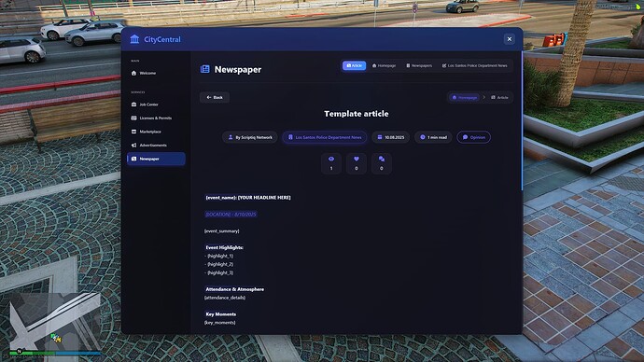Click the Homepage breadcrumb link
This screenshot has height=362, width=644.
click(x=465, y=98)
